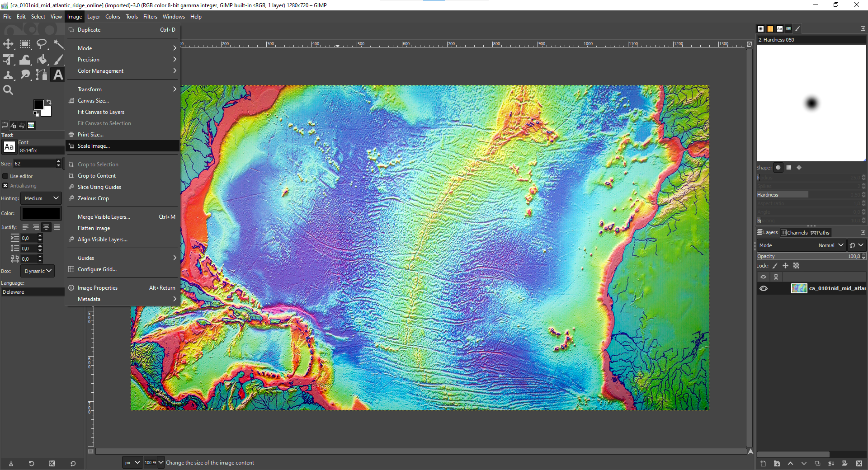Choose Zealous Crop entry

pos(123,198)
